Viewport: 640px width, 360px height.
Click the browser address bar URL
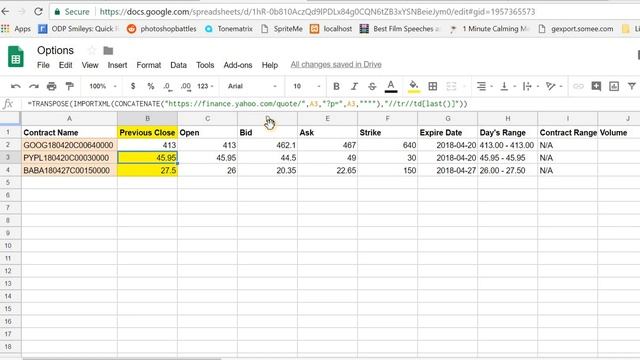(317, 11)
